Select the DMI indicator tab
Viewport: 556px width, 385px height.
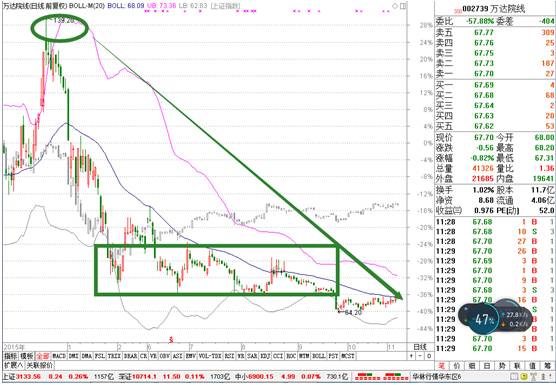pos(73,356)
